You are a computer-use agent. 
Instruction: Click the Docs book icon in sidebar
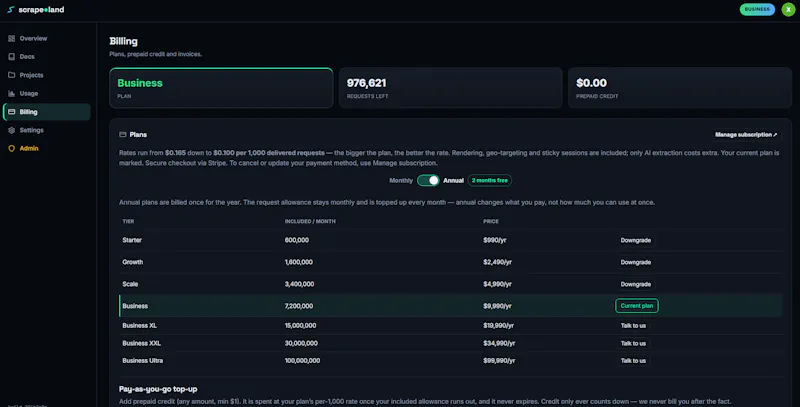pos(12,57)
